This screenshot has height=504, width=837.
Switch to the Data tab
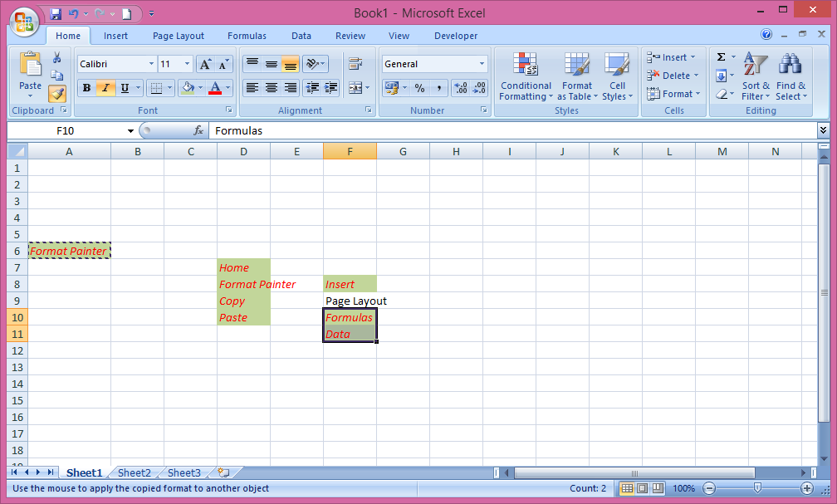(x=301, y=36)
